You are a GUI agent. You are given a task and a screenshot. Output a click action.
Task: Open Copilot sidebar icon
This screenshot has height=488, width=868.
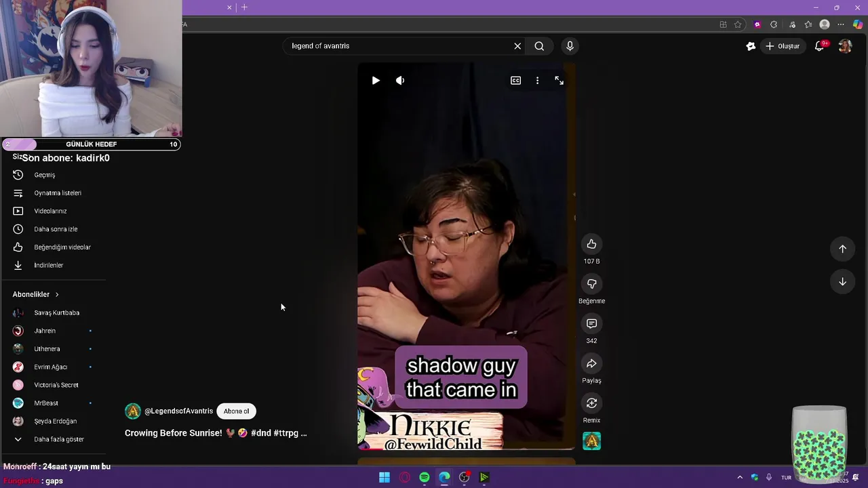click(859, 24)
